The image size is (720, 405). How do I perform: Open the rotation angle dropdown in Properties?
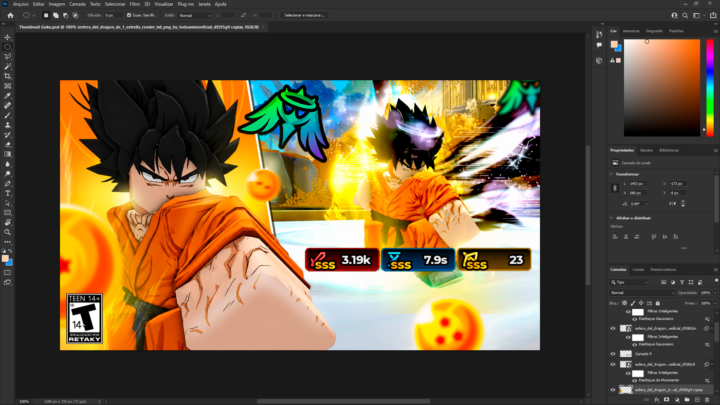pyautogui.click(x=646, y=203)
